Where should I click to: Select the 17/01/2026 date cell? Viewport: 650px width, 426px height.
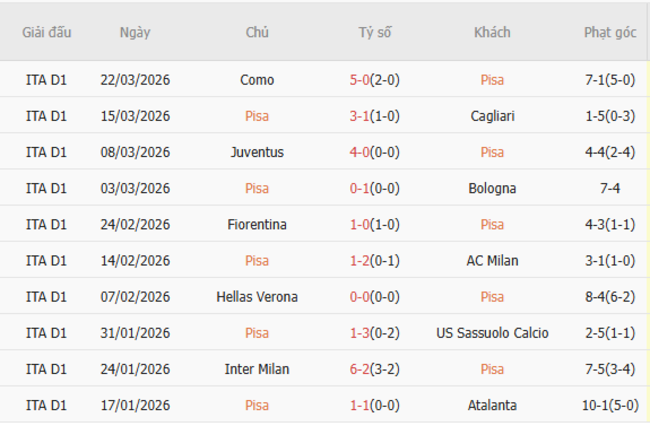pyautogui.click(x=135, y=405)
